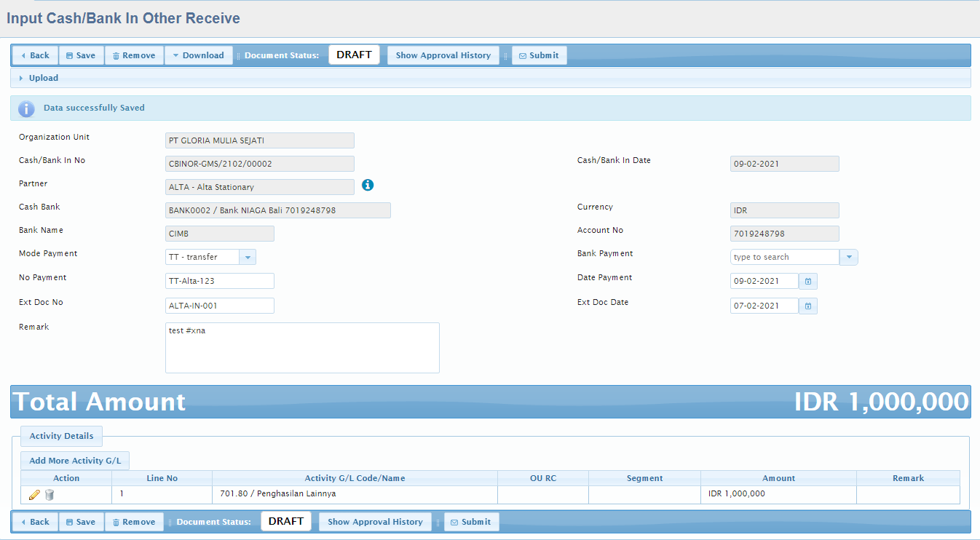Click the bottom Submit button
Viewport: 980px width, 540px height.
pyautogui.click(x=472, y=522)
